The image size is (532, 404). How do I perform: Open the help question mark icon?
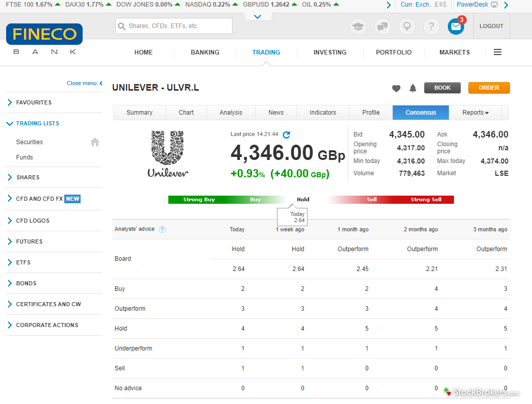coord(431,26)
